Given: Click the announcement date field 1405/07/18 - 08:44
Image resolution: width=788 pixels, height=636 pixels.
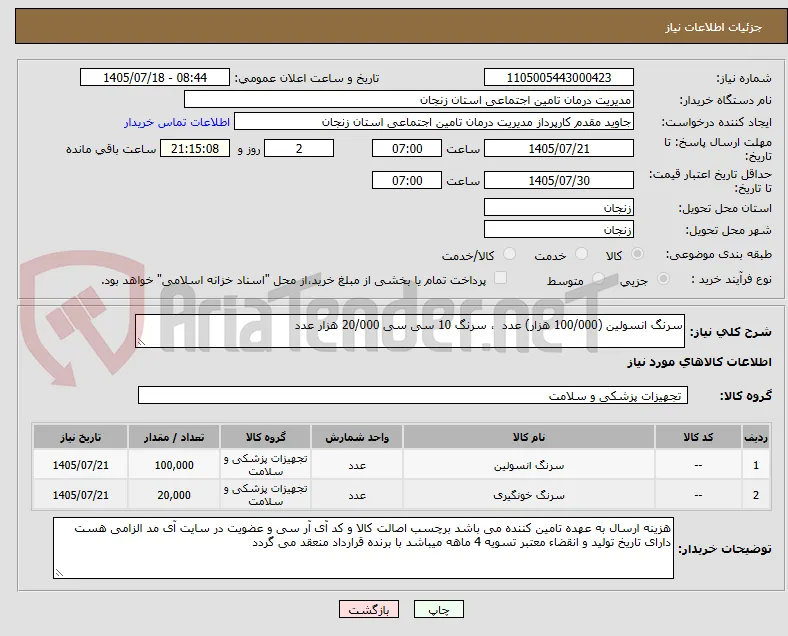Looking at the screenshot, I should (155, 77).
